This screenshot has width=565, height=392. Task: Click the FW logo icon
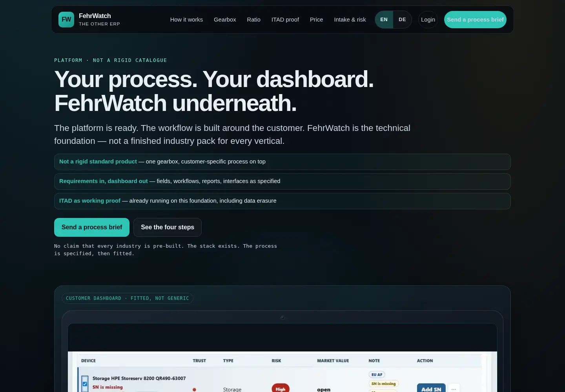tap(66, 20)
